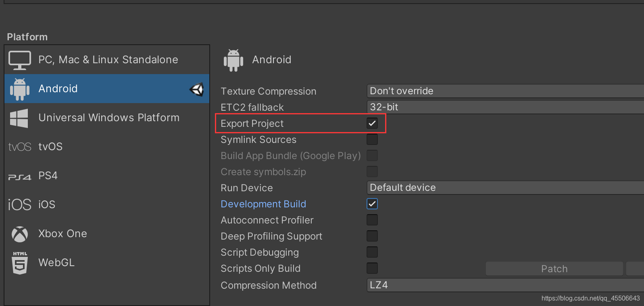Click the Script Debugging label

(x=260, y=252)
